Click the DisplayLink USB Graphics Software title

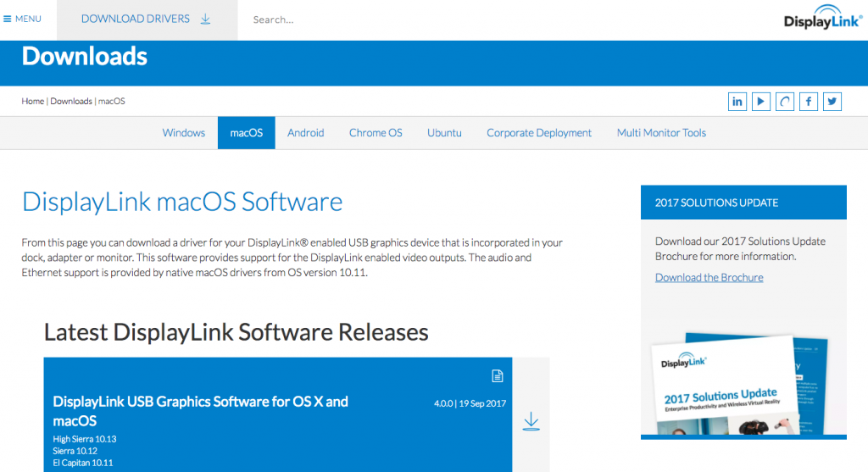200,411
